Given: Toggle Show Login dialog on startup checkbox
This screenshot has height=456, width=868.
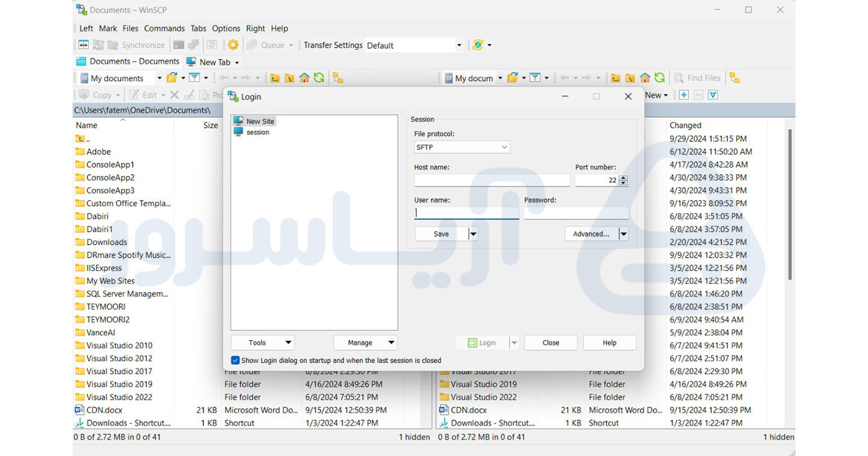Looking at the screenshot, I should (235, 360).
